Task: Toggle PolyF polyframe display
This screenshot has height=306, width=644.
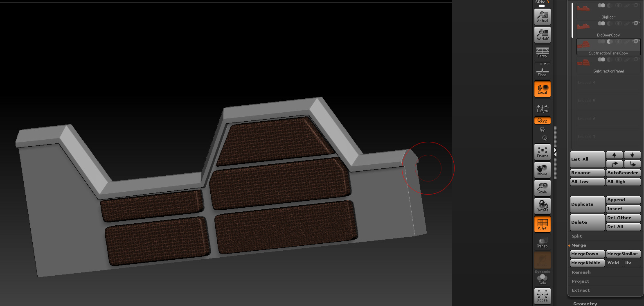Action: pyautogui.click(x=542, y=224)
